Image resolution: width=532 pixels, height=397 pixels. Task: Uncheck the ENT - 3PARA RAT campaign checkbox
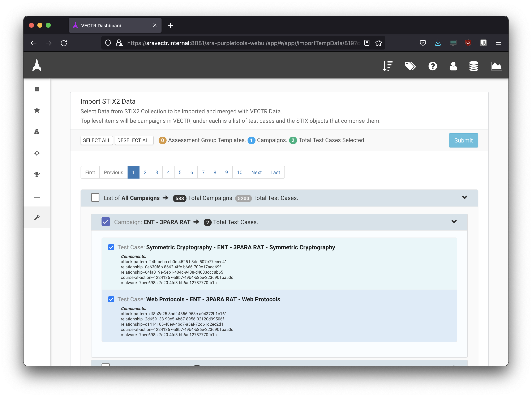click(106, 222)
